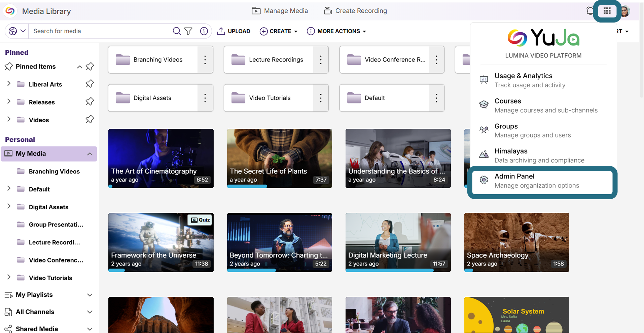
Task: Expand the pinned Videos folder tree
Action: pyautogui.click(x=9, y=119)
